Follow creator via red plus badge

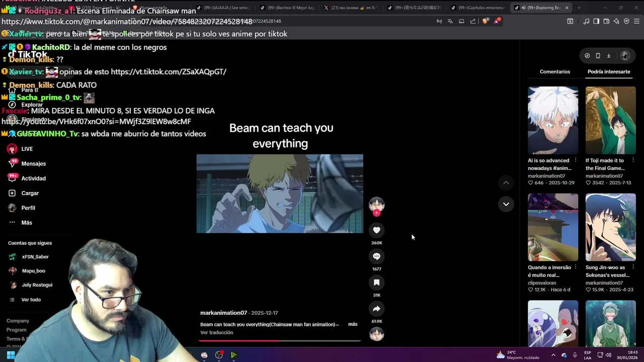[x=376, y=213]
